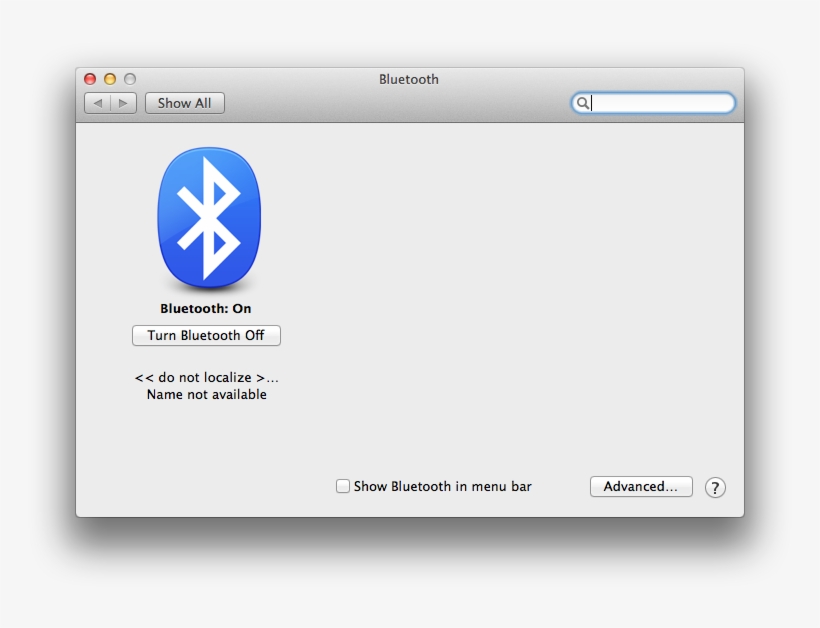
Task: Click the forward navigation arrow
Action: [x=122, y=102]
